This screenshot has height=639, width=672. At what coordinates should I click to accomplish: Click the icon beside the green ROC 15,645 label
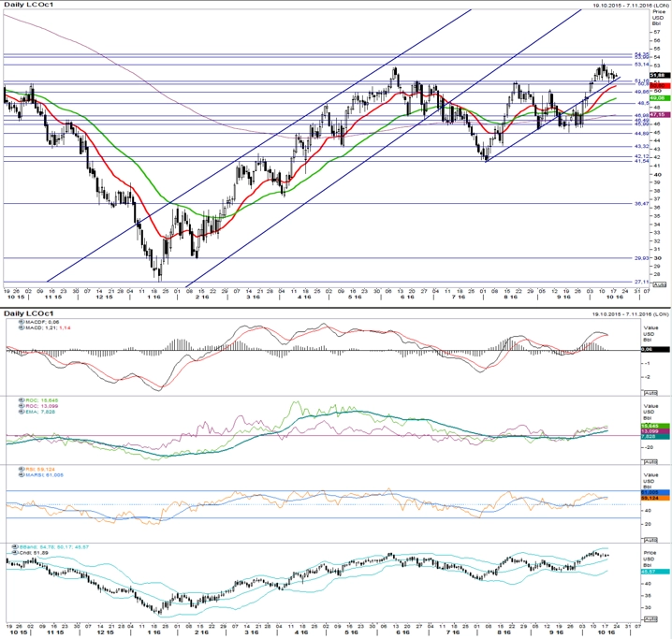[x=22, y=400]
